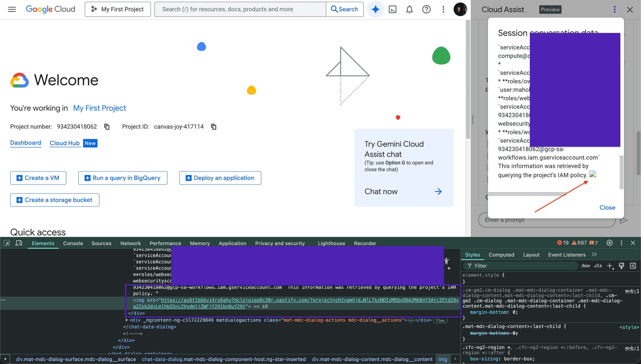641x364 pixels.
Task: Open the notifications bell
Action: pyautogui.click(x=409, y=9)
